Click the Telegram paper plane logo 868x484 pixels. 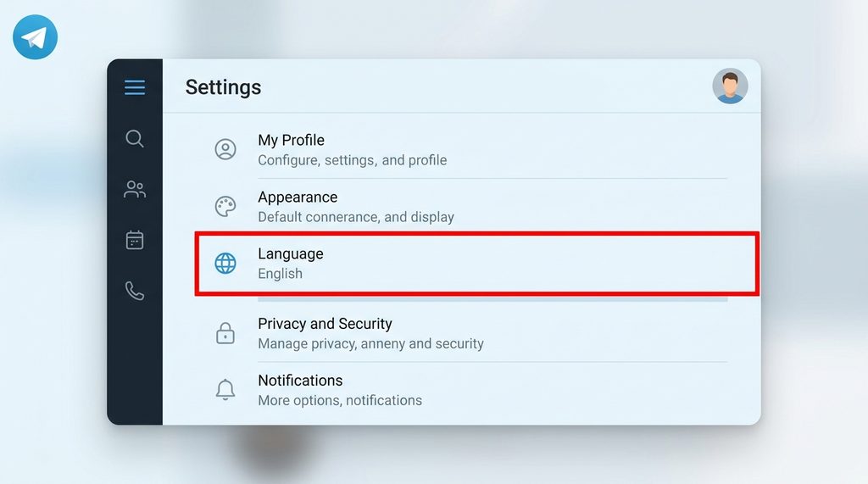(36, 38)
